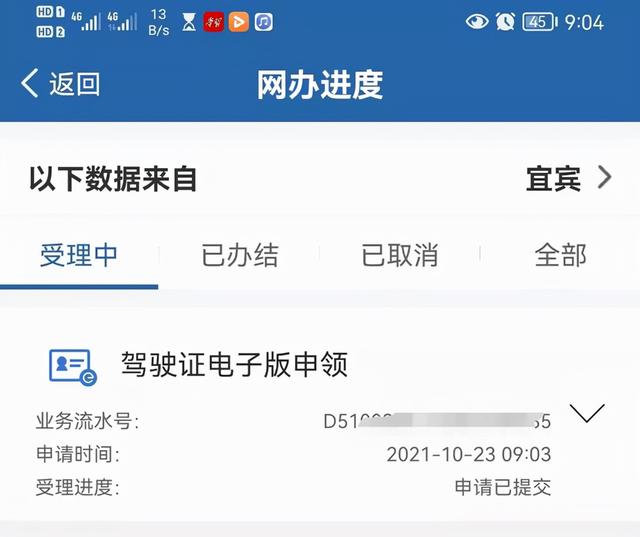Tap the red app notification icon
This screenshot has height=537, width=640.
[x=214, y=22]
